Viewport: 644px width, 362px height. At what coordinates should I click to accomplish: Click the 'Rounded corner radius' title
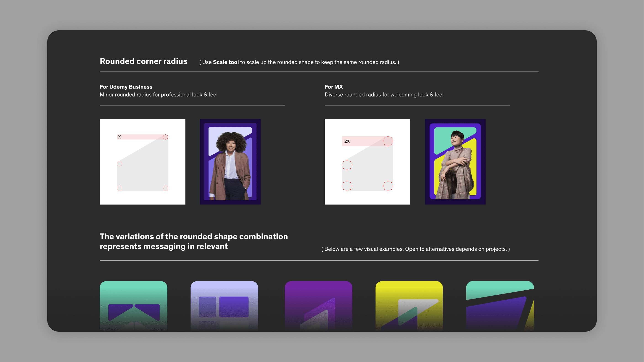tap(143, 61)
